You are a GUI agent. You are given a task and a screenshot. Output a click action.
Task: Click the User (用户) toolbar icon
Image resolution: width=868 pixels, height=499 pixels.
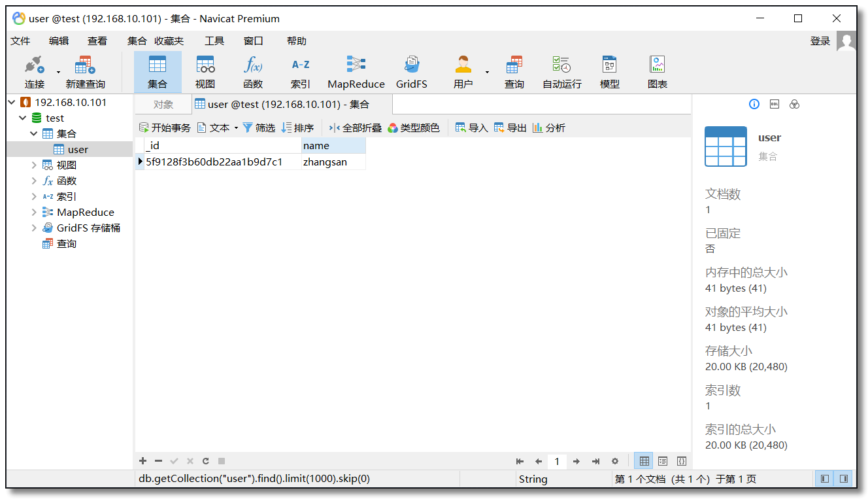point(463,72)
